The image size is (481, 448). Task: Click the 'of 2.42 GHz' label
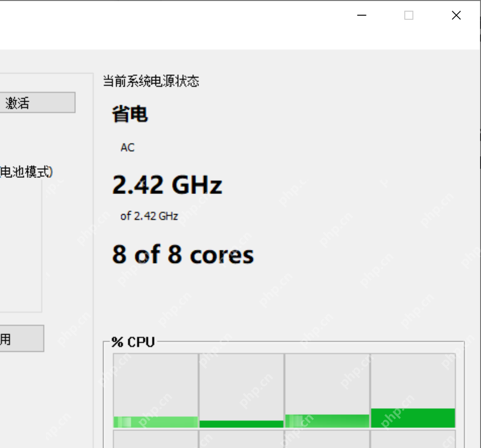[149, 216]
